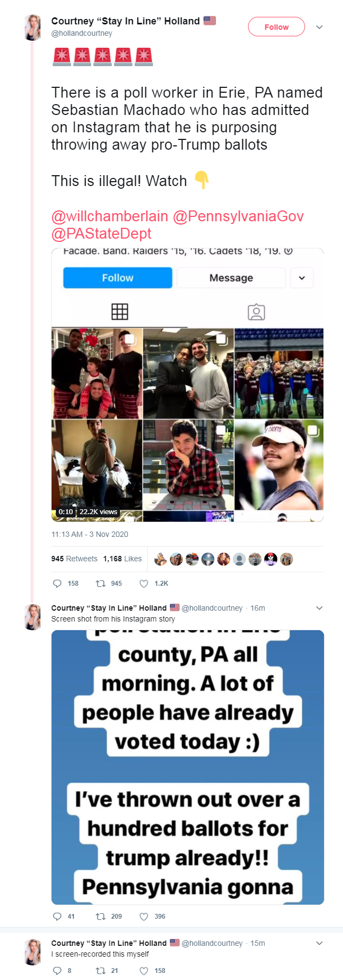Retweet the tweet with 209 retweets
The width and height of the screenshot is (343, 980).
tap(100, 917)
